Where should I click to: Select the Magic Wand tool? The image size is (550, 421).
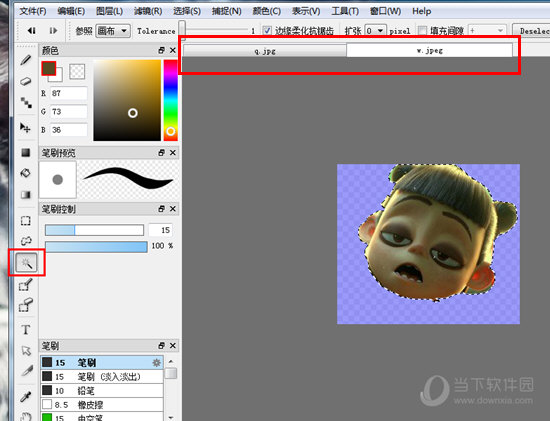26,262
